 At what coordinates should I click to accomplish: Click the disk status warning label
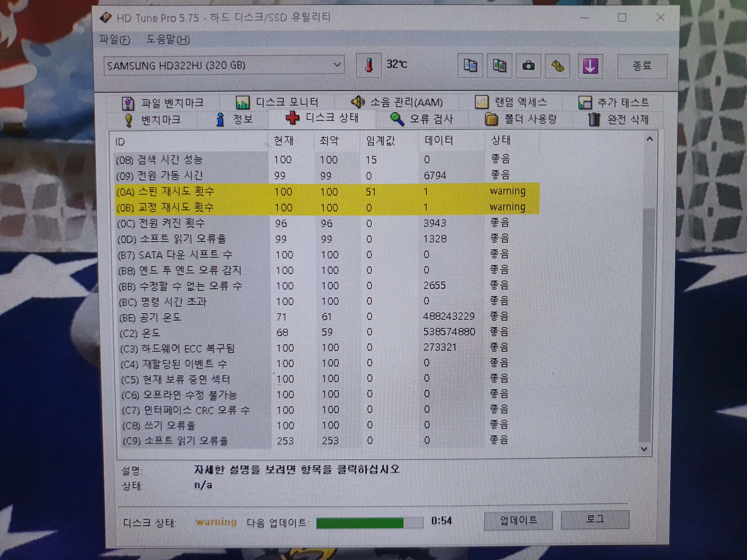pos(216,522)
